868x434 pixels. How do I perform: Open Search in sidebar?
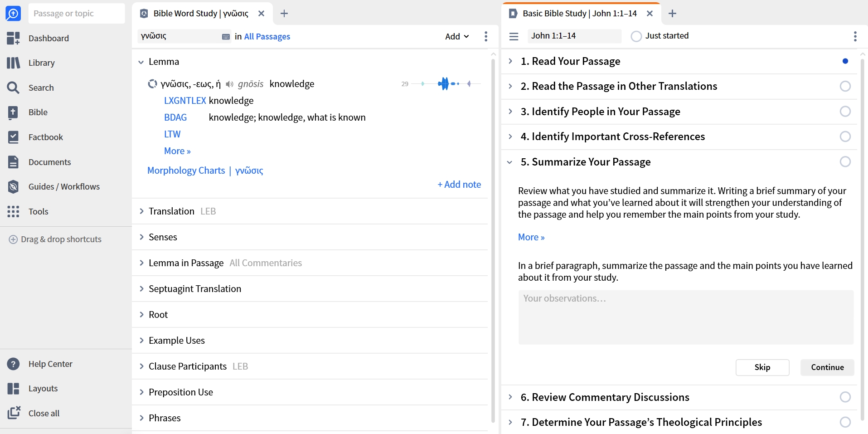coord(31,88)
